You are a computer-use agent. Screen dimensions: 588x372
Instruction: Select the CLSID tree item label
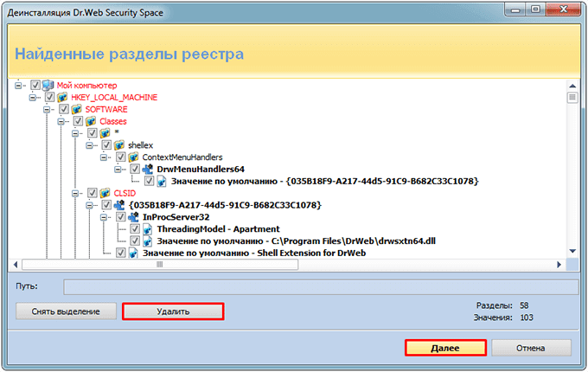coord(125,193)
